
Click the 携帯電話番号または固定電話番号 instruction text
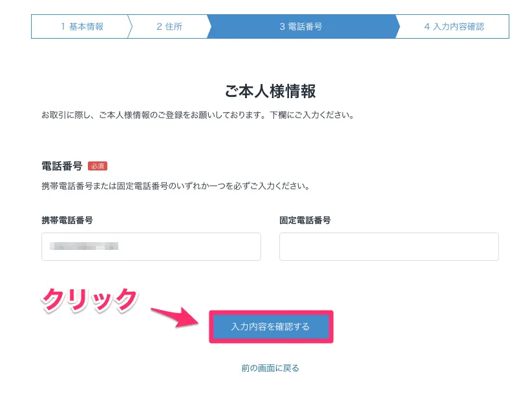click(175, 186)
